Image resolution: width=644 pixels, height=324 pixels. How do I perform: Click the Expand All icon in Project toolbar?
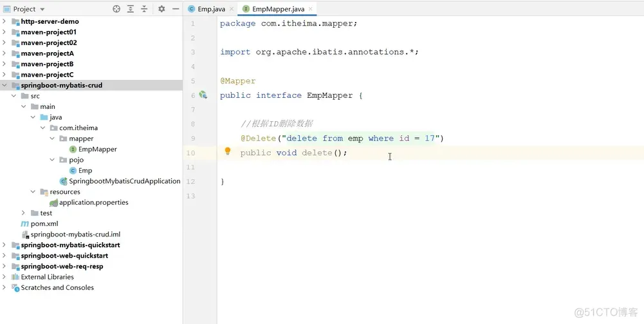(x=131, y=8)
